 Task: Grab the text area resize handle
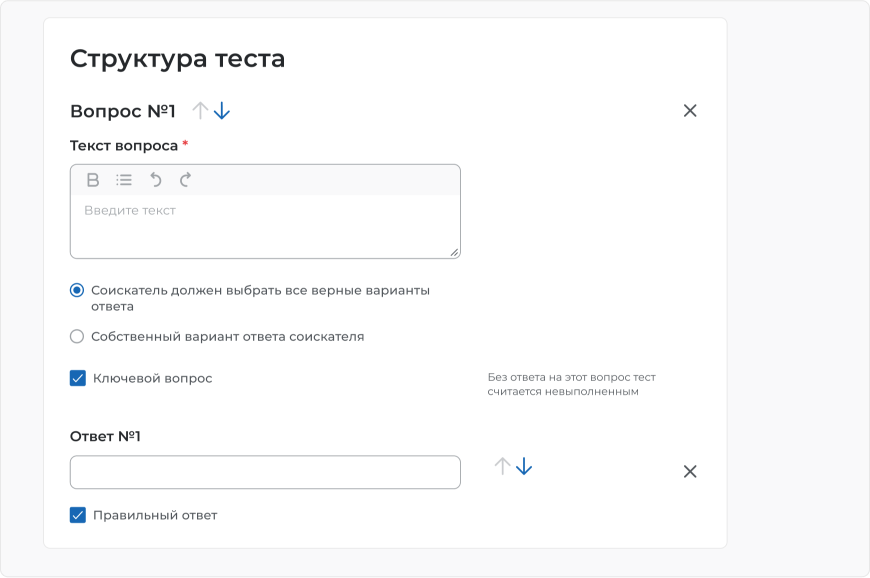tap(454, 252)
